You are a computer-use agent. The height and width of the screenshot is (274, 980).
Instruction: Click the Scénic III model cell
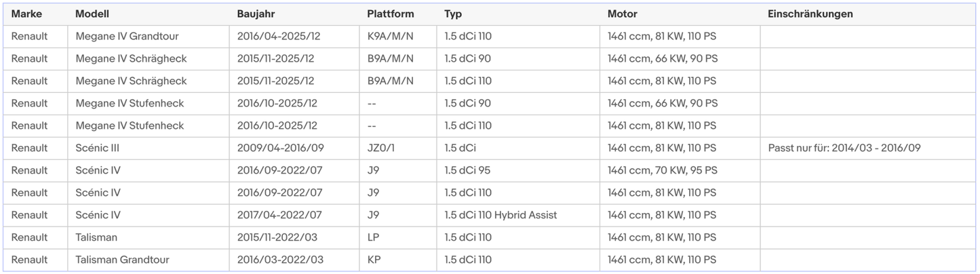pyautogui.click(x=98, y=148)
